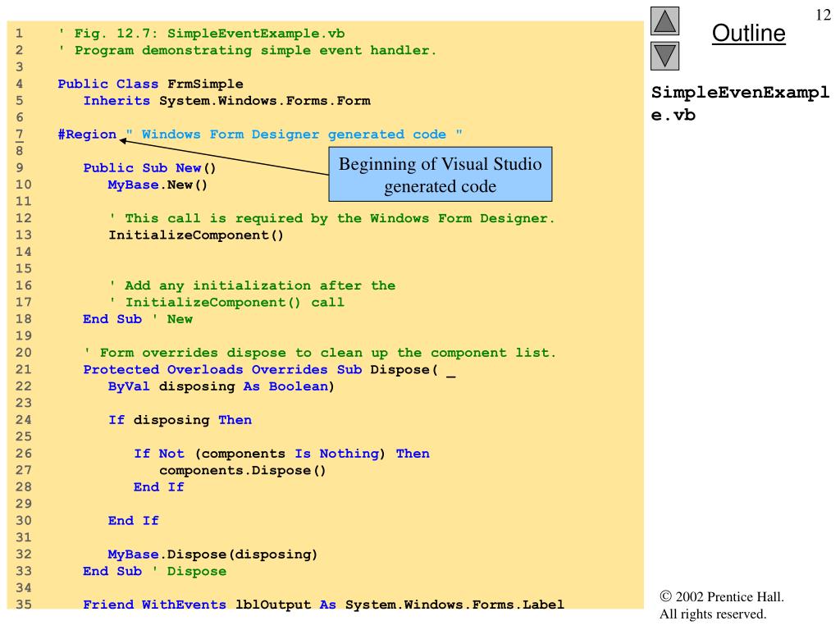Click 'Windows Form Designer generated code' string

[294, 135]
